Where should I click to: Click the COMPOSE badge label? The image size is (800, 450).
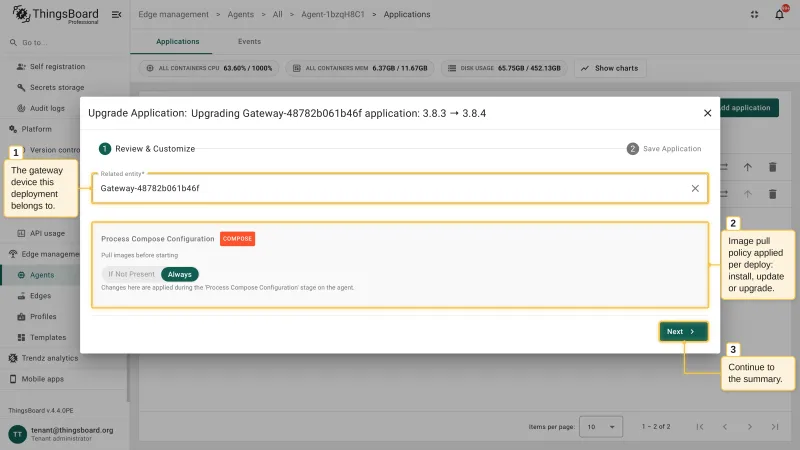[x=237, y=239]
